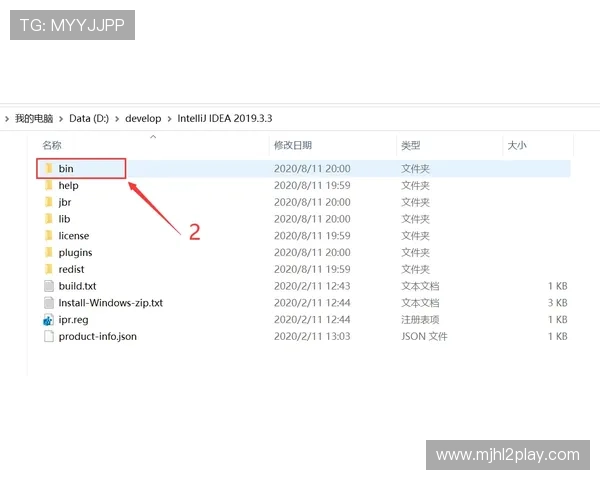Viewport: 600px width, 480px height.
Task: Click IntelliJ IDEA 2019.3.3 breadcrumb segment
Action: (225, 118)
